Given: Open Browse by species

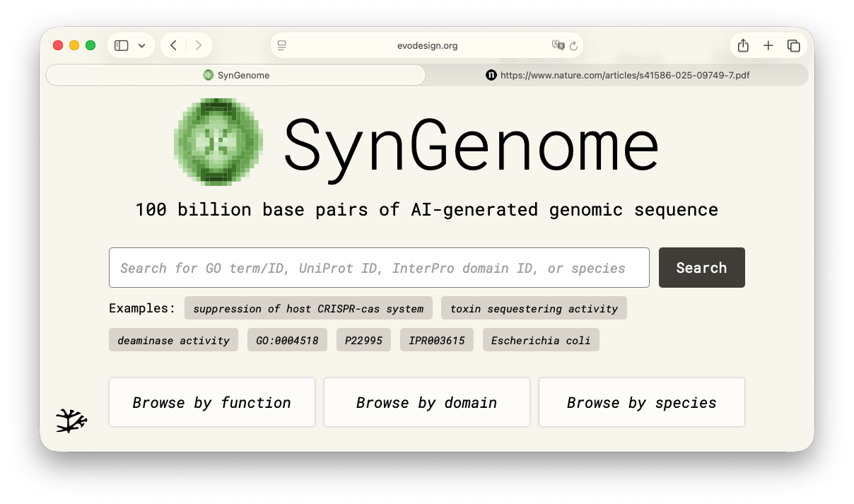Looking at the screenshot, I should 642,402.
